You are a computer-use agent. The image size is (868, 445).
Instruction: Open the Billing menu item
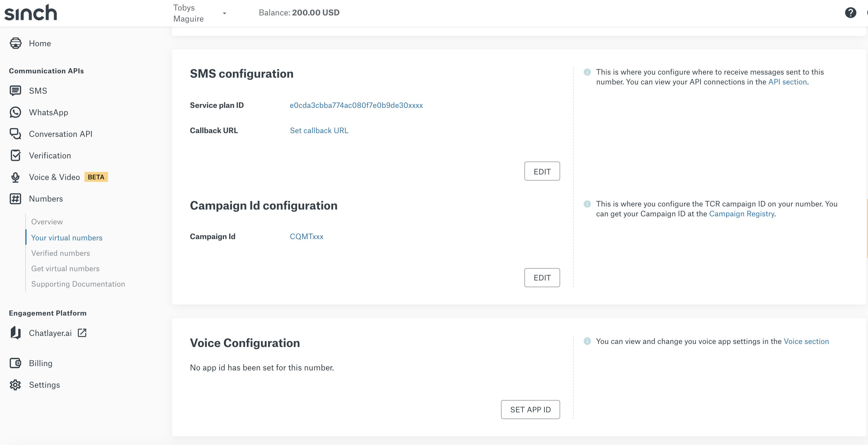click(x=40, y=363)
